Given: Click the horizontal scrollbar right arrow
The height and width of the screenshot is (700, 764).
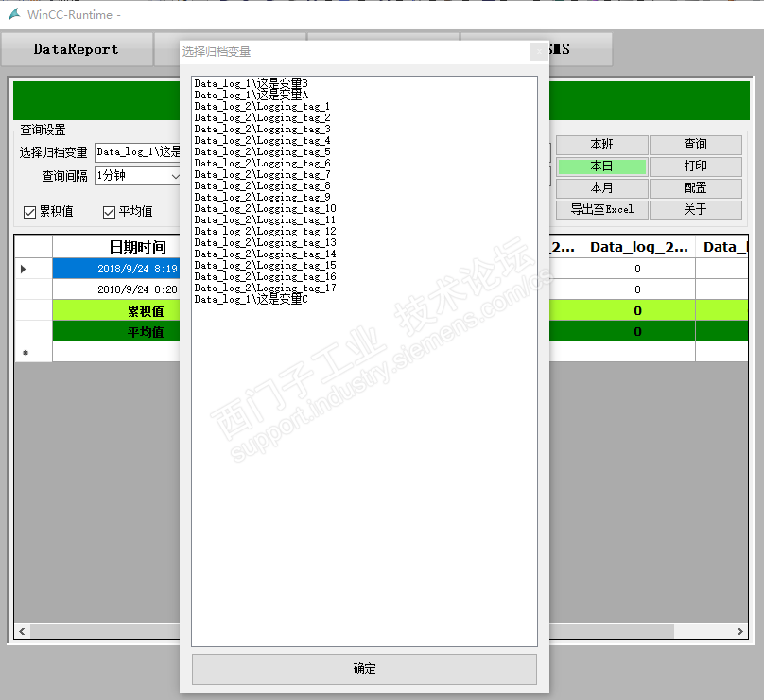Looking at the screenshot, I should tap(740, 631).
